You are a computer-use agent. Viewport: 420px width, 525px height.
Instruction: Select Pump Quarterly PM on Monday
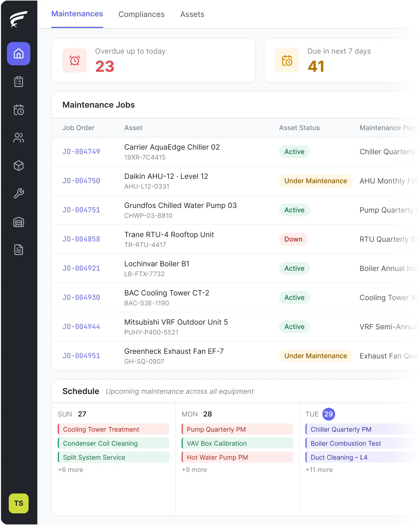pos(237,429)
